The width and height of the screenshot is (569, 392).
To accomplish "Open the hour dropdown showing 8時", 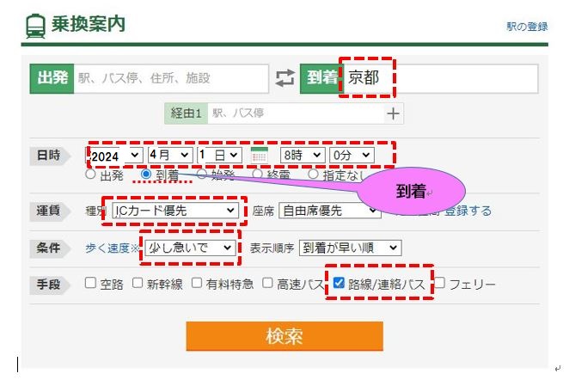I will click(303, 156).
